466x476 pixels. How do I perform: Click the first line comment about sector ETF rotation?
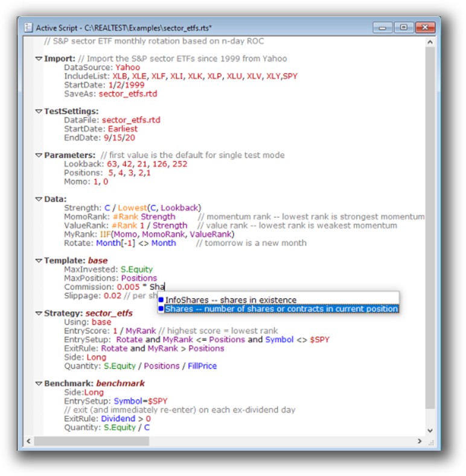click(154, 41)
